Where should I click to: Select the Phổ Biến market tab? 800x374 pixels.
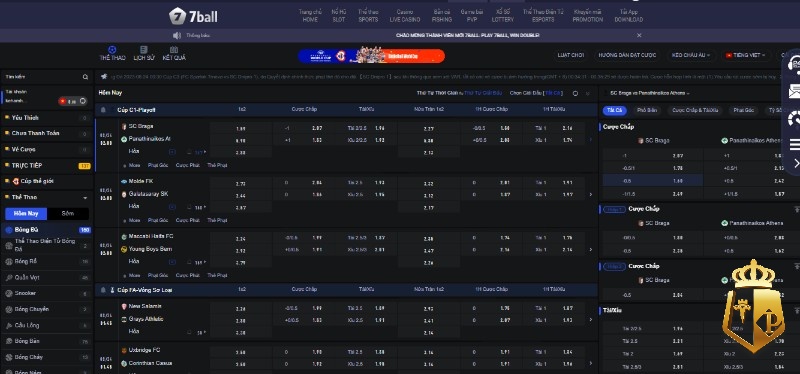coord(647,110)
